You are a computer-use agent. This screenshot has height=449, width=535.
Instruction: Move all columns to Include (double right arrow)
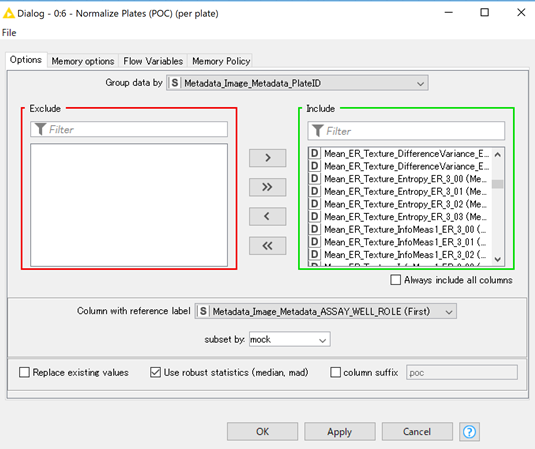tap(268, 187)
